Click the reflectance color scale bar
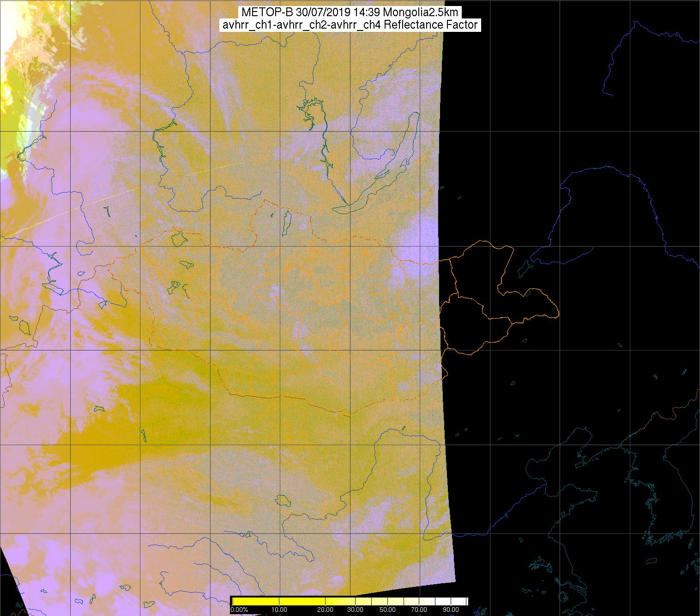Viewport: 700px width, 616px height. coord(350,601)
